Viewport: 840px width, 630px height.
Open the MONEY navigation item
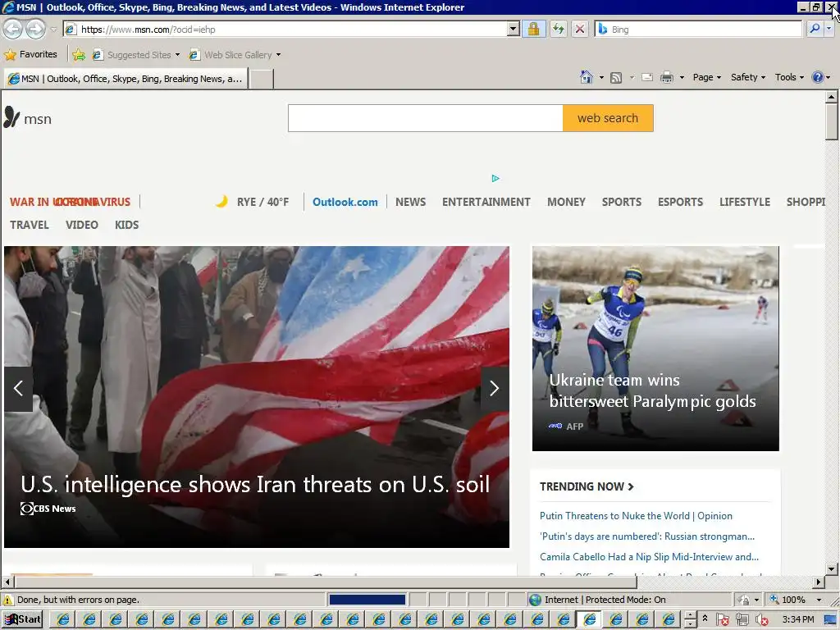(566, 202)
